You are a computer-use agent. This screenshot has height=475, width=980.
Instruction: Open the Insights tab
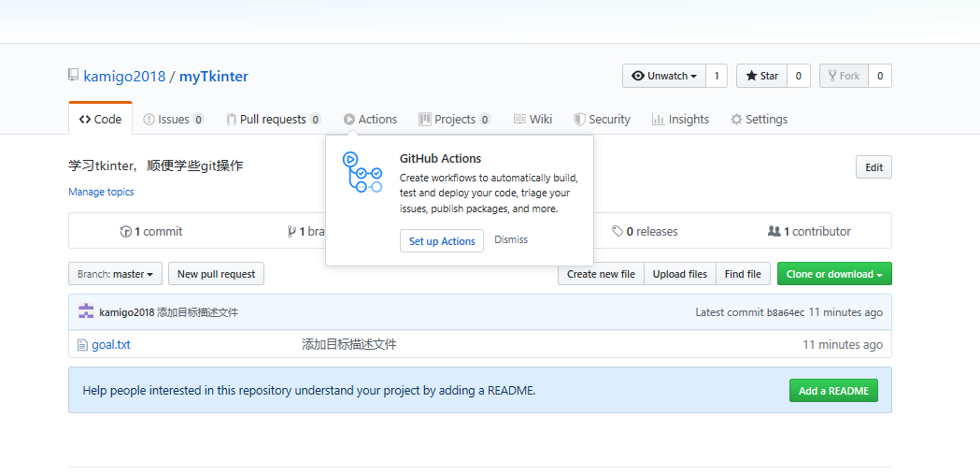pos(680,119)
